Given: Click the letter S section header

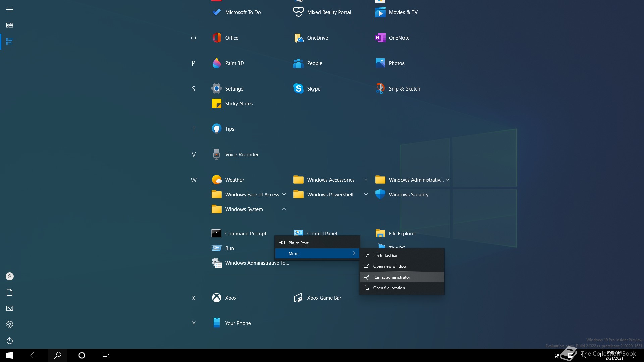Looking at the screenshot, I should tap(193, 89).
